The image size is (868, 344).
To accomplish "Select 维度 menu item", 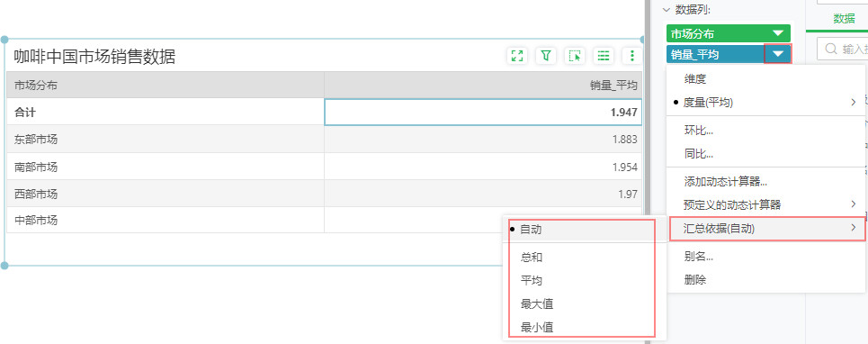I will click(x=766, y=79).
